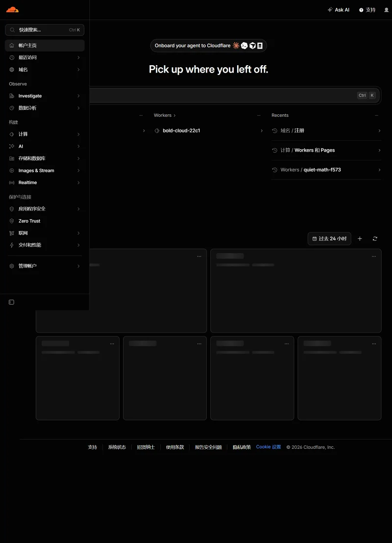
Task: Add a widget with the plus icon
Action: click(360, 238)
